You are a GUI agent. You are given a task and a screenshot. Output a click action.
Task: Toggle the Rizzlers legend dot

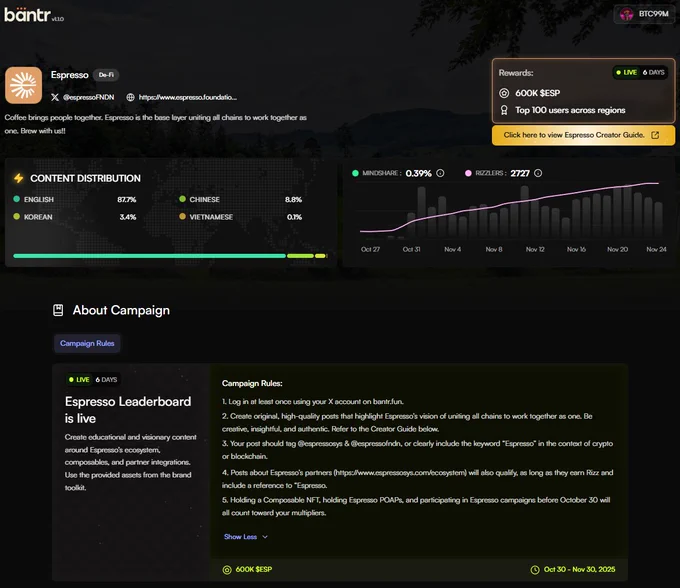pos(468,173)
